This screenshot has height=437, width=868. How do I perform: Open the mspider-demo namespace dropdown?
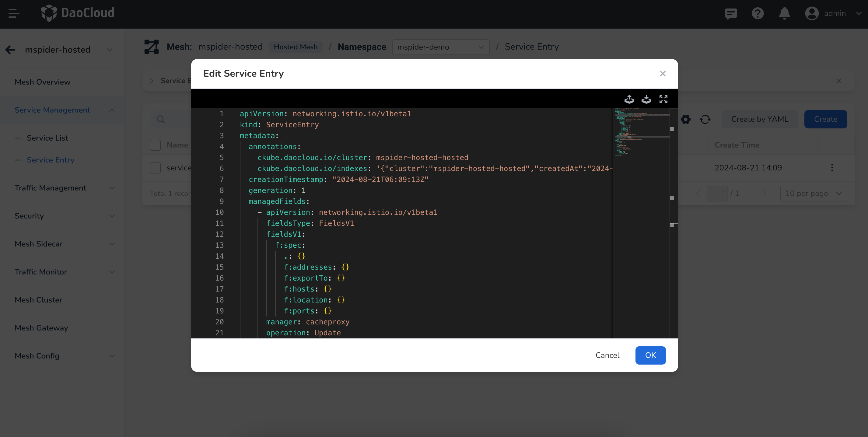440,47
